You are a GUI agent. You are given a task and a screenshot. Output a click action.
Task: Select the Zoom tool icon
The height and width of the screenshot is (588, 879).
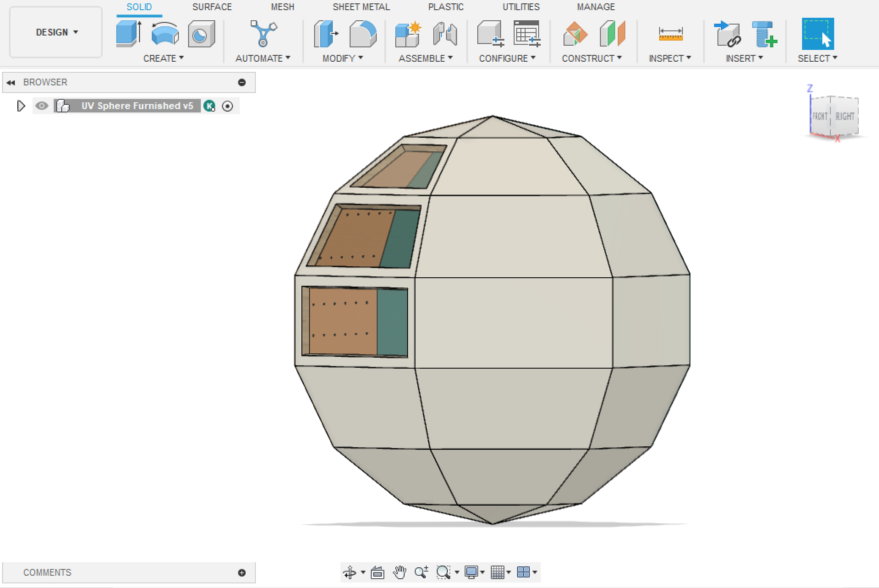click(422, 572)
